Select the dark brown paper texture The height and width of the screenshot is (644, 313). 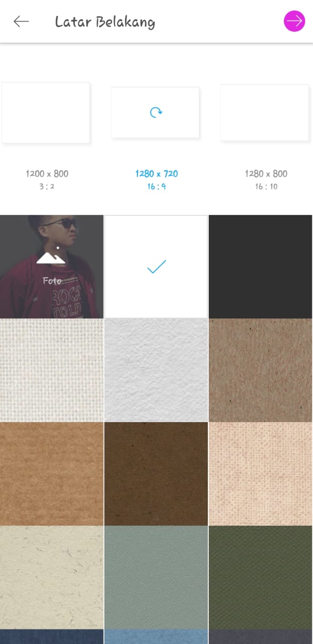pos(156,474)
